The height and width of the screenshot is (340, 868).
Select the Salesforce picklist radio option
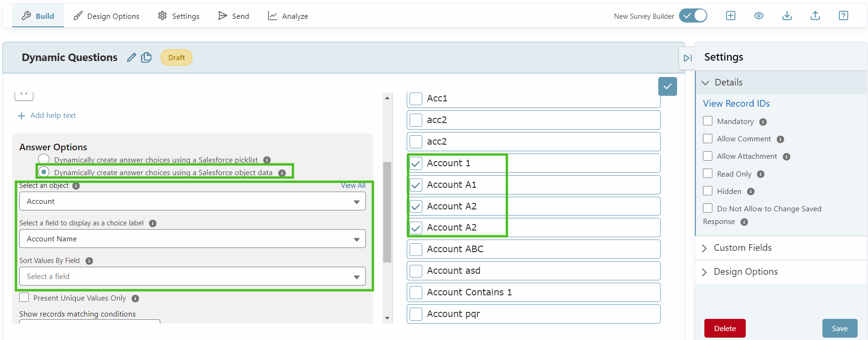pos(44,159)
